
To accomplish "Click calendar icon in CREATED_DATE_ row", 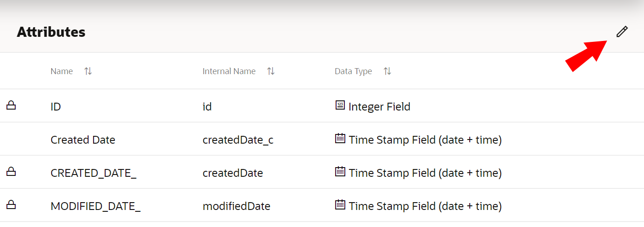I will [340, 172].
